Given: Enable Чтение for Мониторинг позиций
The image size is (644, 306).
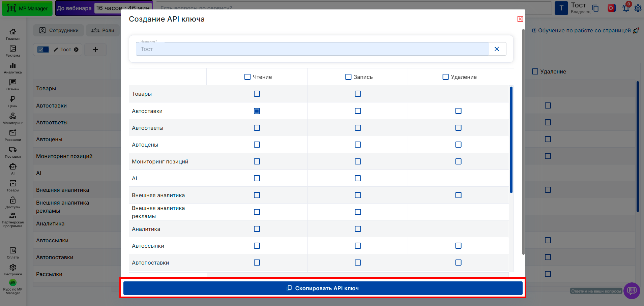Looking at the screenshot, I should [257, 161].
